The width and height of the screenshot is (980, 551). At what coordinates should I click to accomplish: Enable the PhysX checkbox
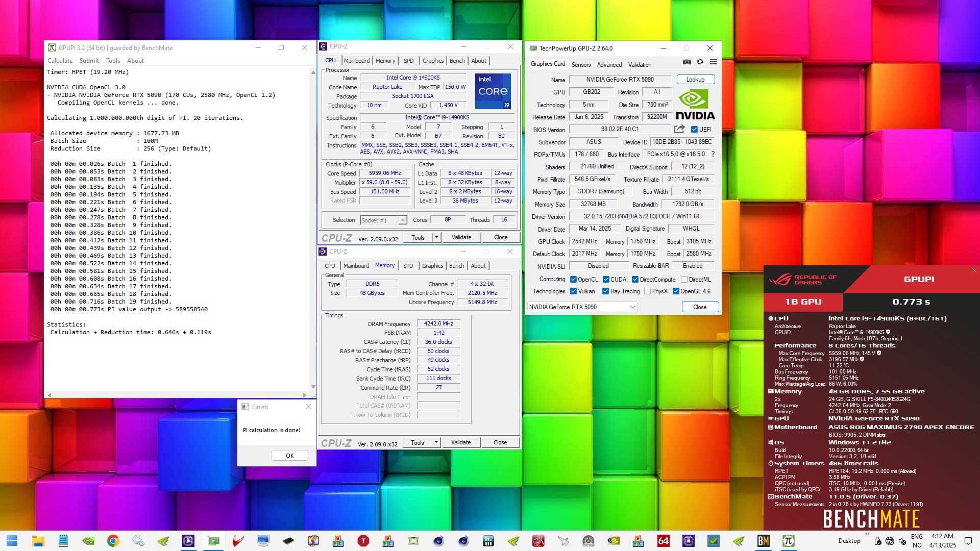pyautogui.click(x=648, y=291)
